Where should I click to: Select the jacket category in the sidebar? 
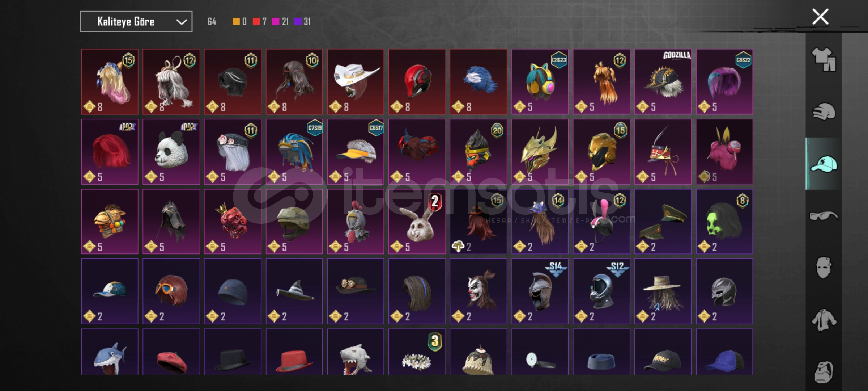coord(824,320)
